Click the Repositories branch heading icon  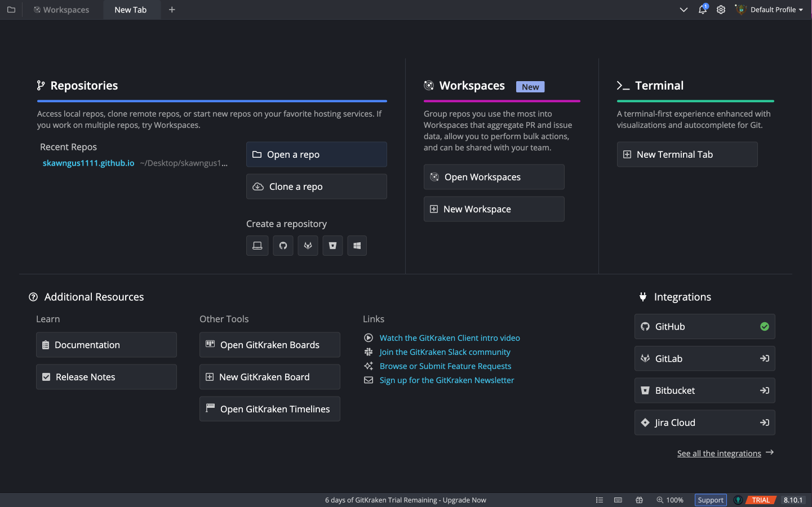(x=41, y=86)
